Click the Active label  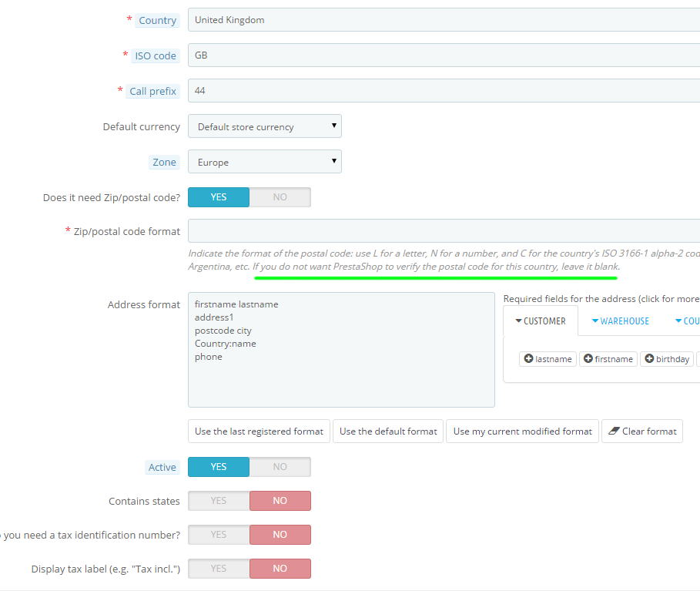click(162, 467)
